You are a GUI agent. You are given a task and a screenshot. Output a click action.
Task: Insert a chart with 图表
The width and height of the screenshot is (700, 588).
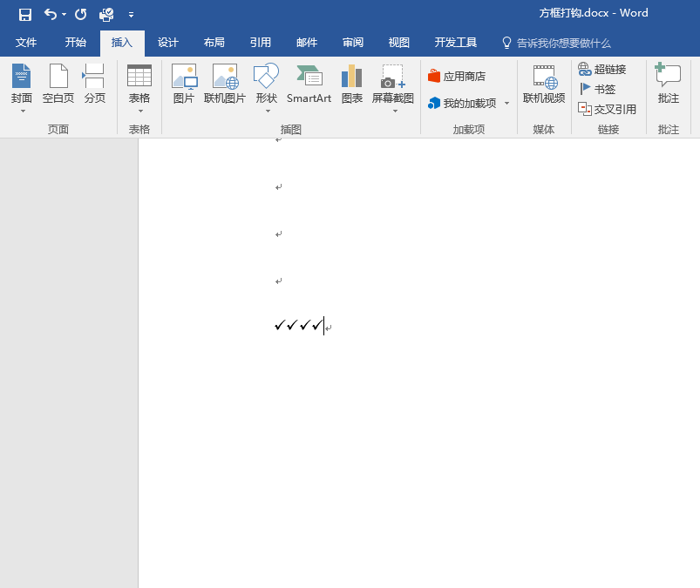click(x=352, y=84)
